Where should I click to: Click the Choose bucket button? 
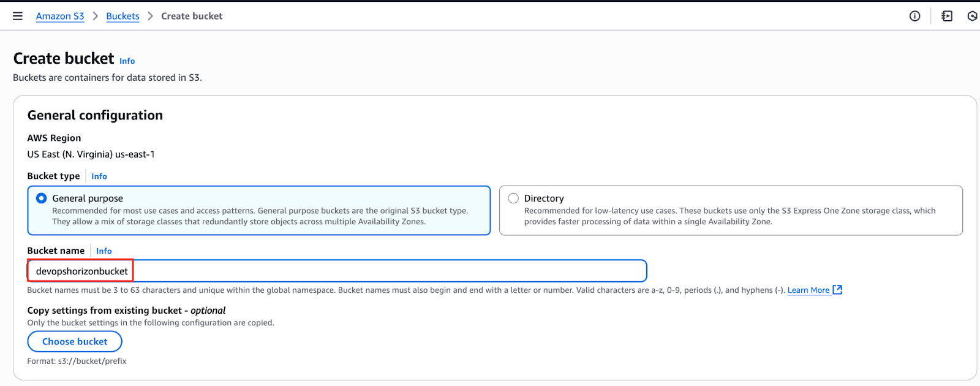tap(75, 341)
